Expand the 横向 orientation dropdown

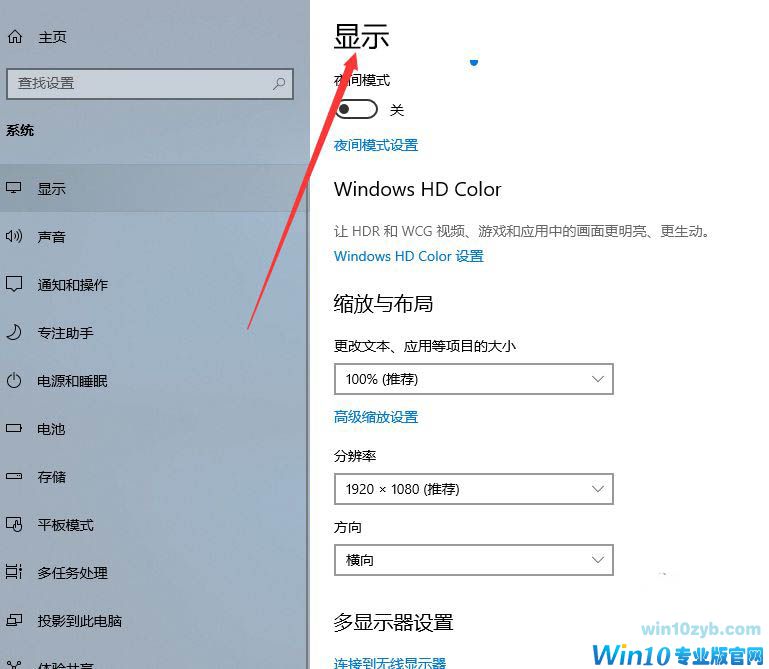474,560
